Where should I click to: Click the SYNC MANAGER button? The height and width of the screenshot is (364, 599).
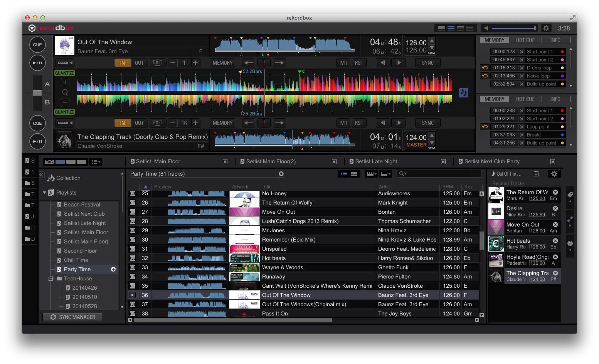[x=73, y=317]
